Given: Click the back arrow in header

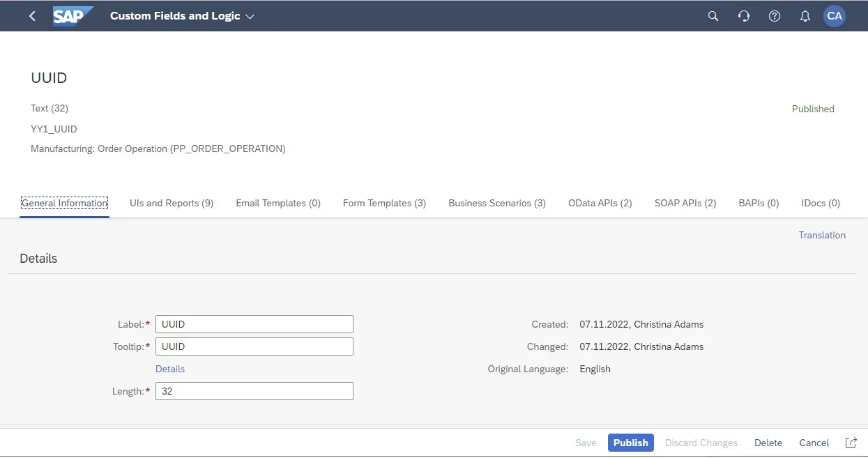Looking at the screenshot, I should tap(32, 16).
